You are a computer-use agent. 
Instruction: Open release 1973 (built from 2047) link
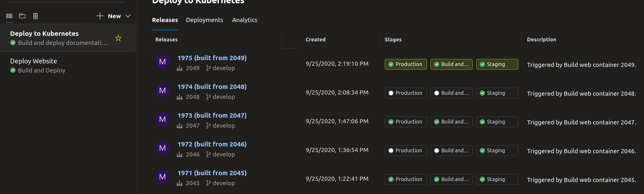tap(212, 116)
